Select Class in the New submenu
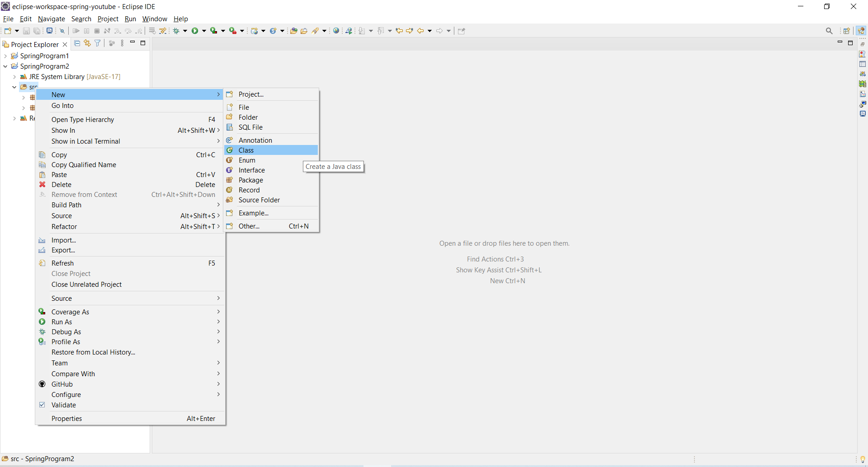The width and height of the screenshot is (868, 467). (271, 150)
